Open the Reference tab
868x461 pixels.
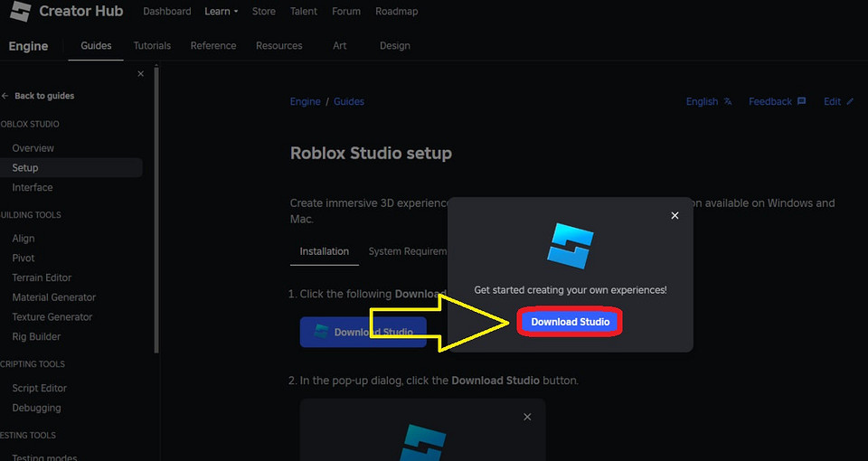pyautogui.click(x=213, y=46)
